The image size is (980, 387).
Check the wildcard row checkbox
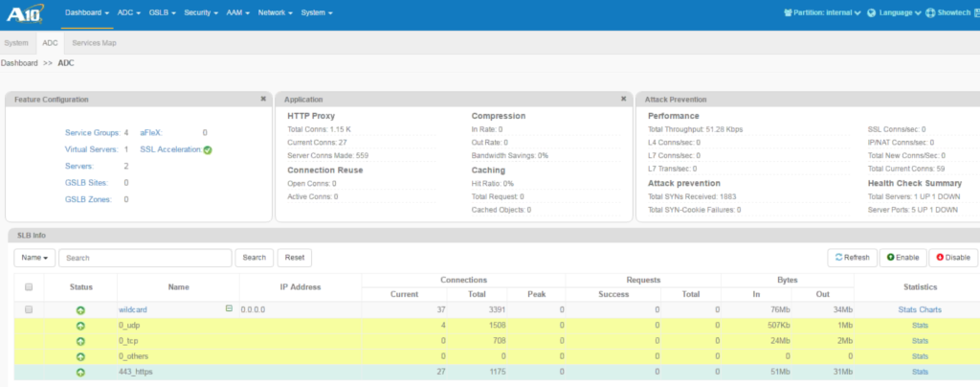[x=29, y=309]
